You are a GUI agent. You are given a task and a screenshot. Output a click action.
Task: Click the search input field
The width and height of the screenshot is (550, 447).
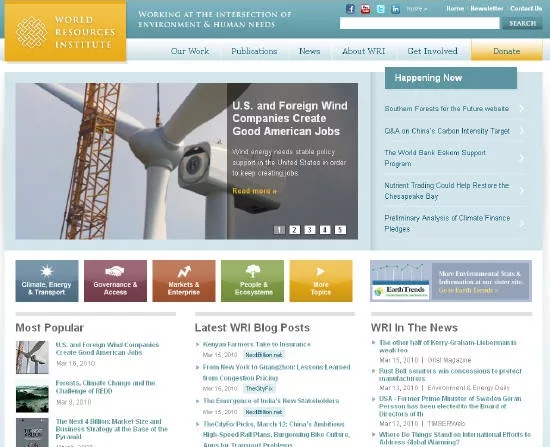(x=420, y=24)
